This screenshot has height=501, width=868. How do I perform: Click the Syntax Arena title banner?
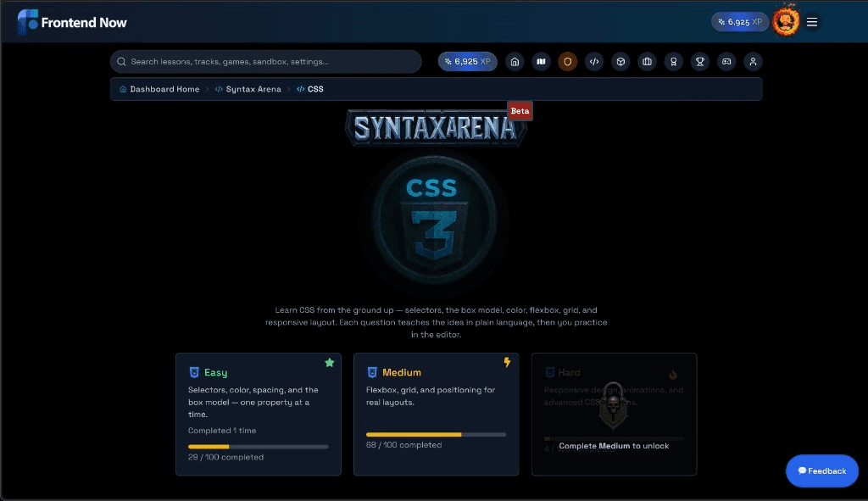pyautogui.click(x=436, y=128)
